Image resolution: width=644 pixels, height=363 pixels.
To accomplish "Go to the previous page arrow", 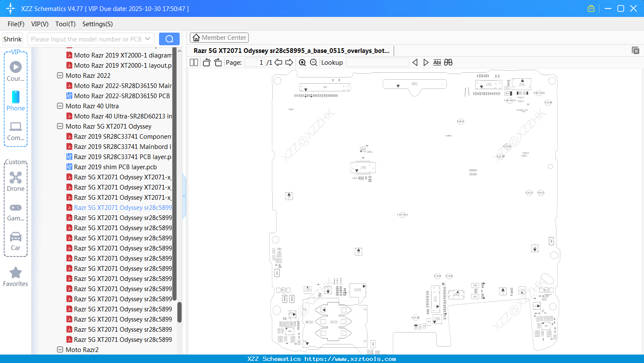I will (278, 63).
